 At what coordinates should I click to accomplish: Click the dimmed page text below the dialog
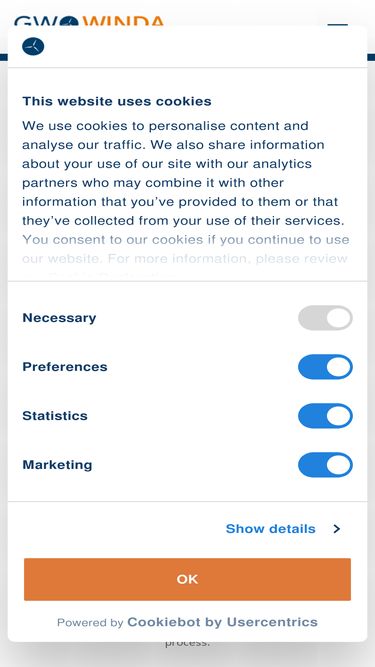[188, 643]
